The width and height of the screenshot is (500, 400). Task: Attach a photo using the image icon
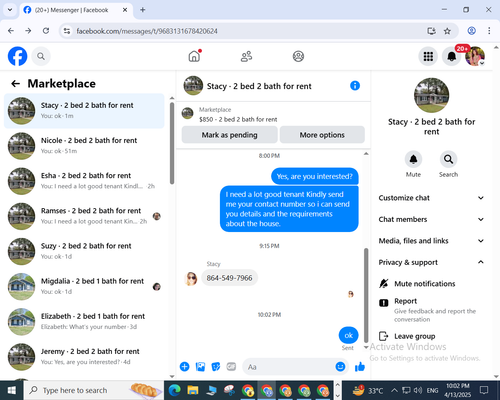pos(200,367)
